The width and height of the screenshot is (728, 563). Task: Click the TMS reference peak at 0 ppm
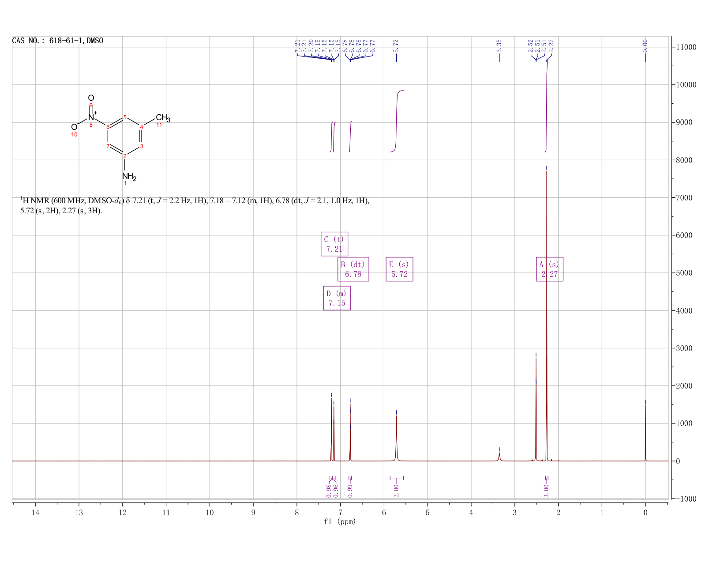(645, 433)
